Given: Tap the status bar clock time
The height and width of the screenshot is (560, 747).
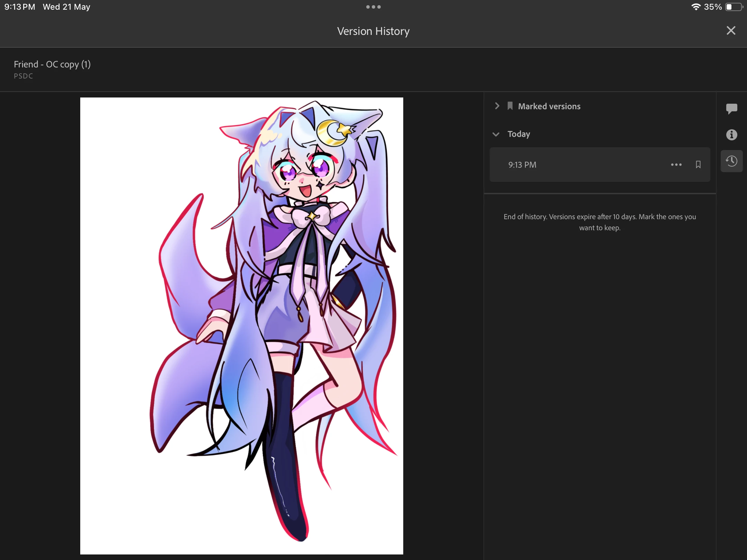Looking at the screenshot, I should (x=20, y=7).
